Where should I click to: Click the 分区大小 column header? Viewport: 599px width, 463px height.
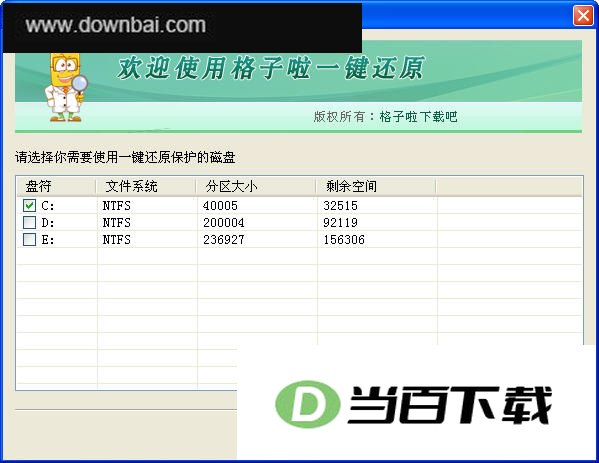tap(256, 186)
